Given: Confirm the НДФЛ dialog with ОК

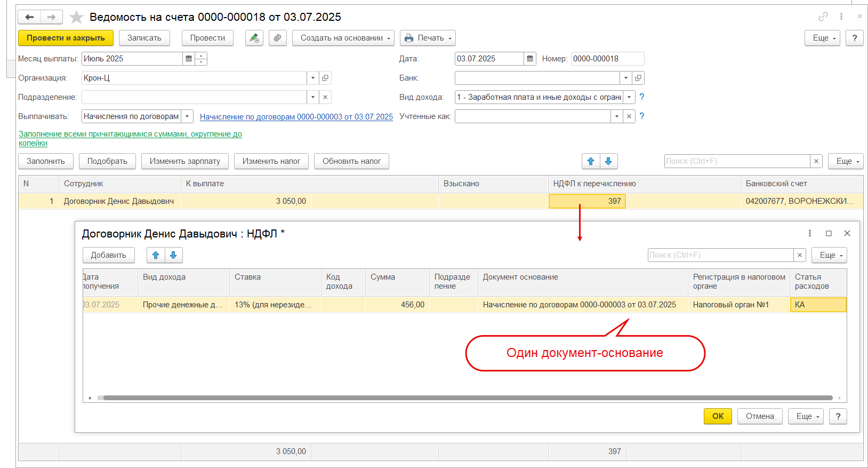Looking at the screenshot, I should pyautogui.click(x=718, y=416).
